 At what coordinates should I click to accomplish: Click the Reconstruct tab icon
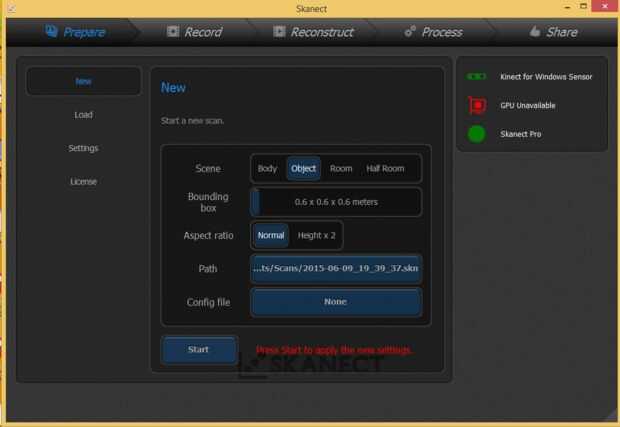(279, 31)
